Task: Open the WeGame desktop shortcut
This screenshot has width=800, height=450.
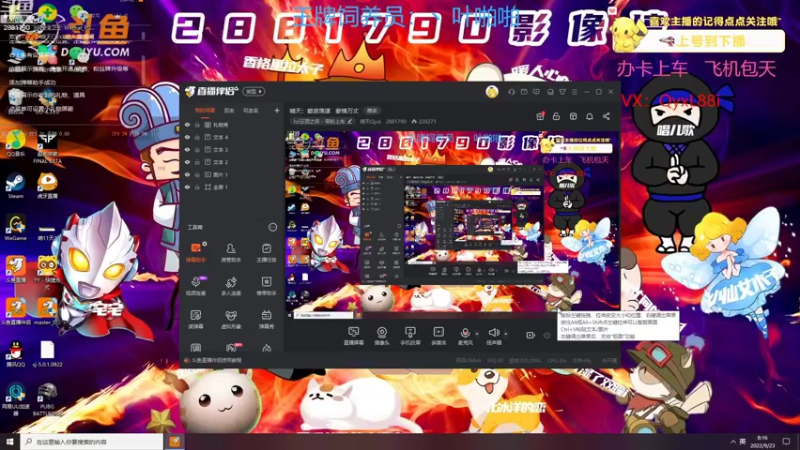Action: (x=15, y=228)
